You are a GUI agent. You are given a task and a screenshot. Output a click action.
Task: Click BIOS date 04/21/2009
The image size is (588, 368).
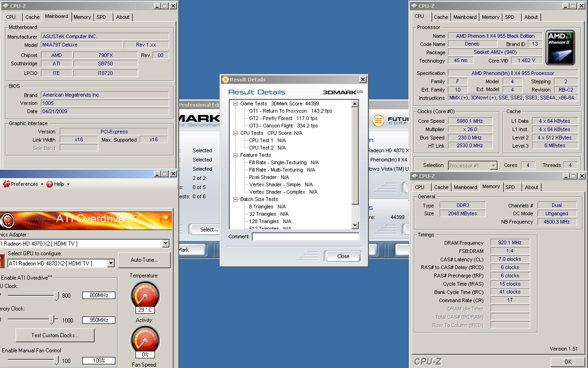click(105, 111)
